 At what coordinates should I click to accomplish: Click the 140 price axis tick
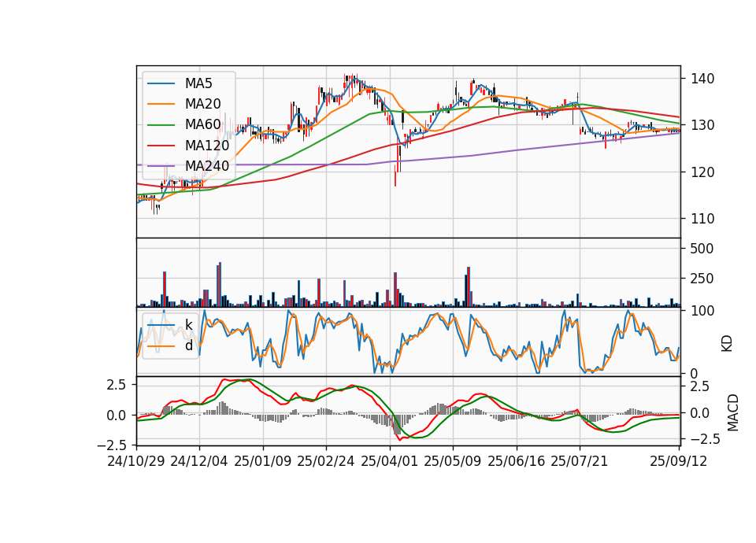coord(702,79)
